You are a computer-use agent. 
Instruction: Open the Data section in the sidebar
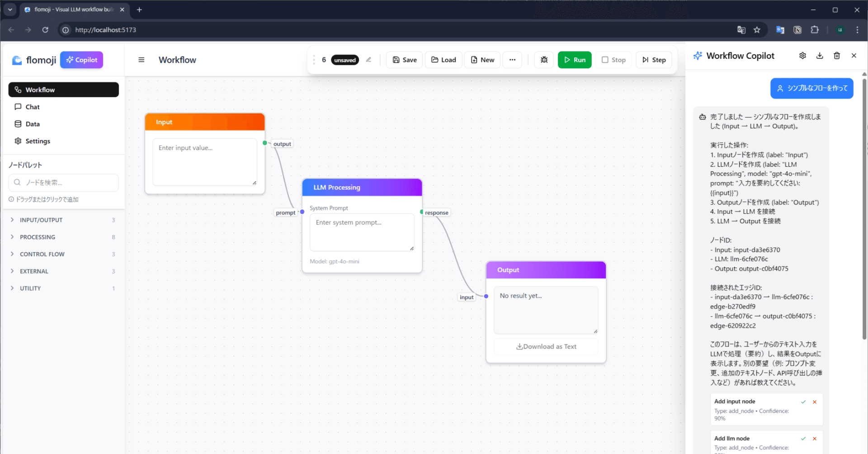coord(32,124)
